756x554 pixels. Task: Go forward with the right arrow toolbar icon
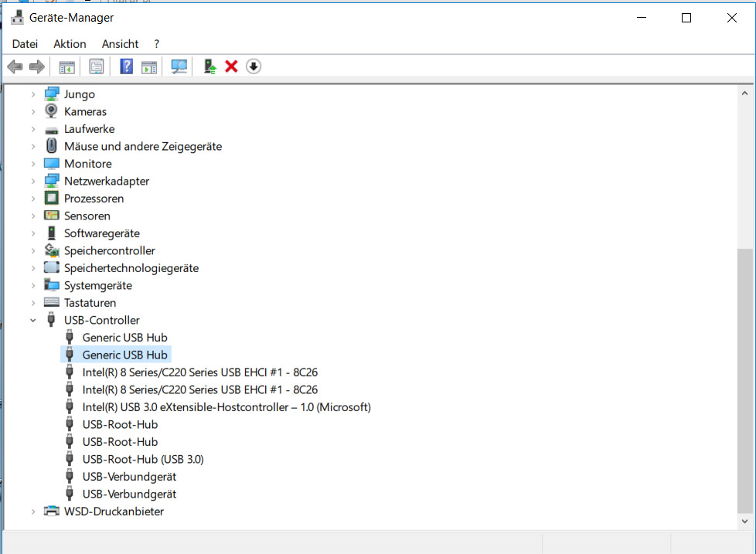(37, 66)
